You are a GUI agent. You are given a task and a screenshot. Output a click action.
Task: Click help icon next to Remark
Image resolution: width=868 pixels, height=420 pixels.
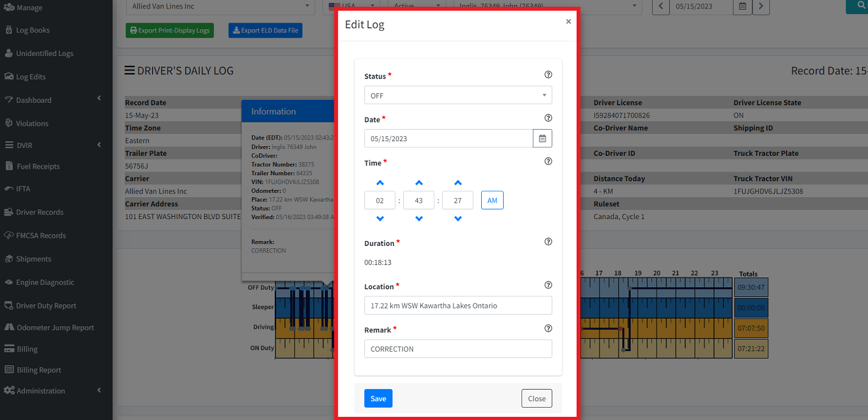pos(548,329)
